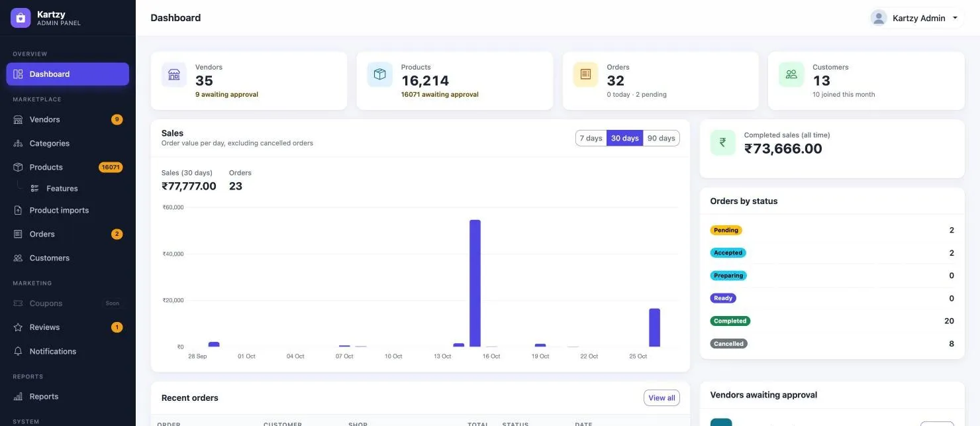Click the Products card cube icon
Screen dimensions: 980x426
(380, 74)
